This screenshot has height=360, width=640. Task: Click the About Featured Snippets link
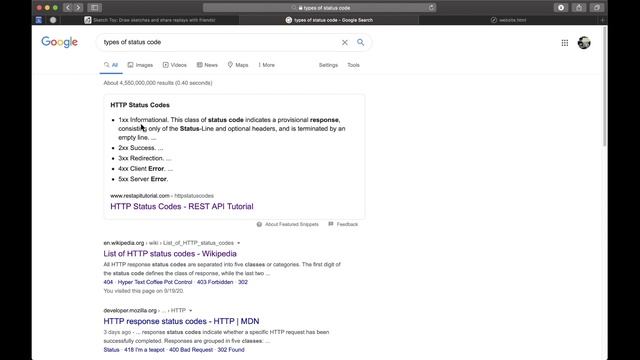point(291,224)
